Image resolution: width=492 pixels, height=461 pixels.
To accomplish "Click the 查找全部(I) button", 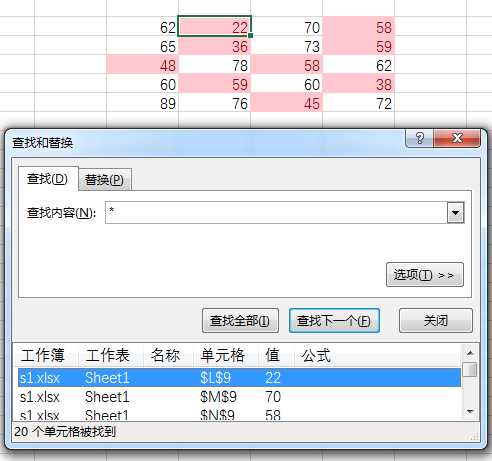I will click(240, 321).
